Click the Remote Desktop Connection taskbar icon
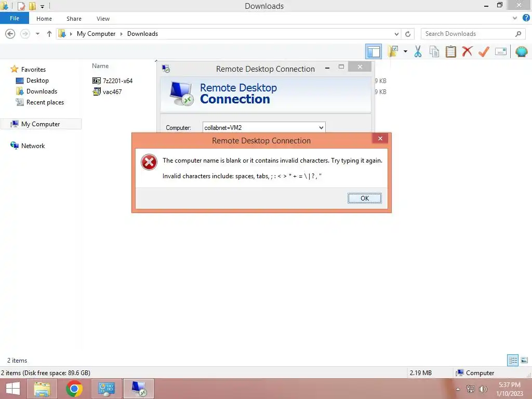This screenshot has height=399, width=532. coord(138,389)
